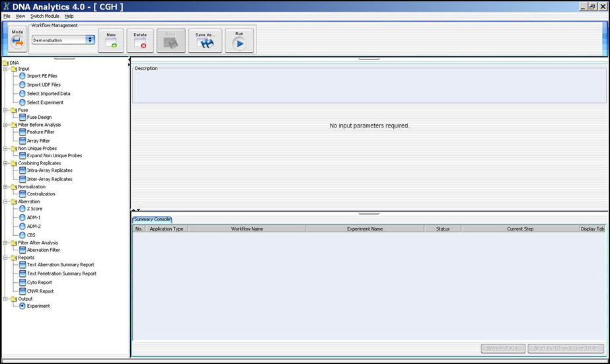Click the DNA Analytics title bar icon
The width and height of the screenshot is (610, 364).
pyautogui.click(x=6, y=6)
